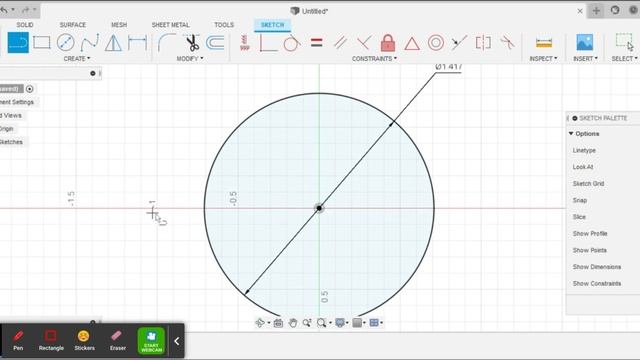
Task: Activate the radio button beside document name
Action: (x=29, y=89)
